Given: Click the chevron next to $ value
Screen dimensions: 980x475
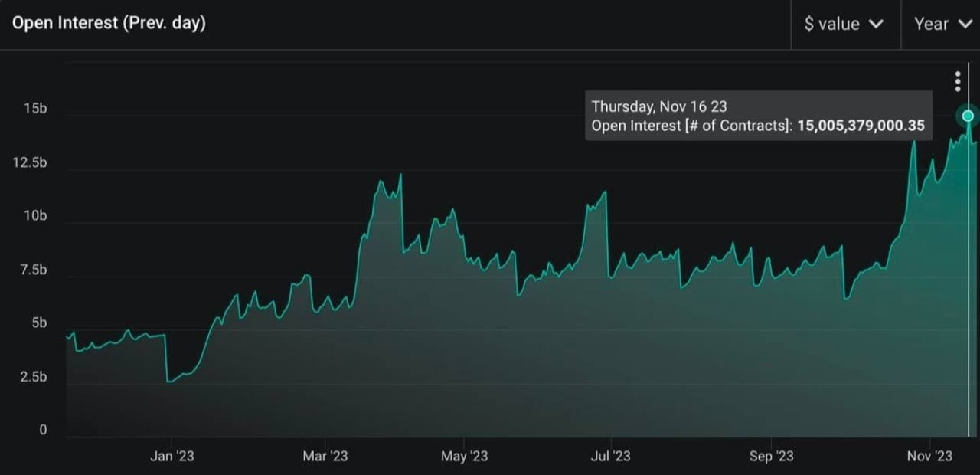Looking at the screenshot, I should coord(877,24).
